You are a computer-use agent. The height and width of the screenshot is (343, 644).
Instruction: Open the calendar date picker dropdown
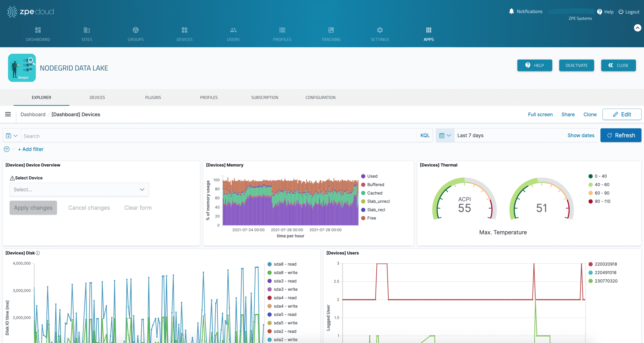tap(444, 135)
